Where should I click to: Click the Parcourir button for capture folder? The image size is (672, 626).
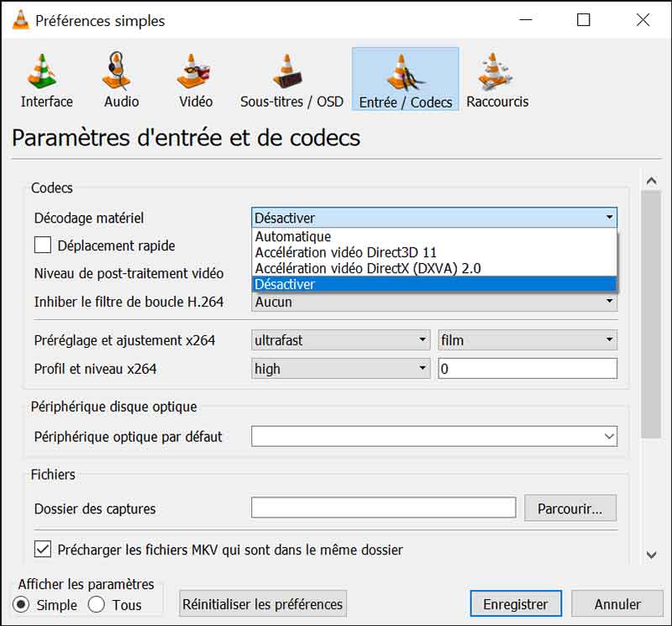570,508
